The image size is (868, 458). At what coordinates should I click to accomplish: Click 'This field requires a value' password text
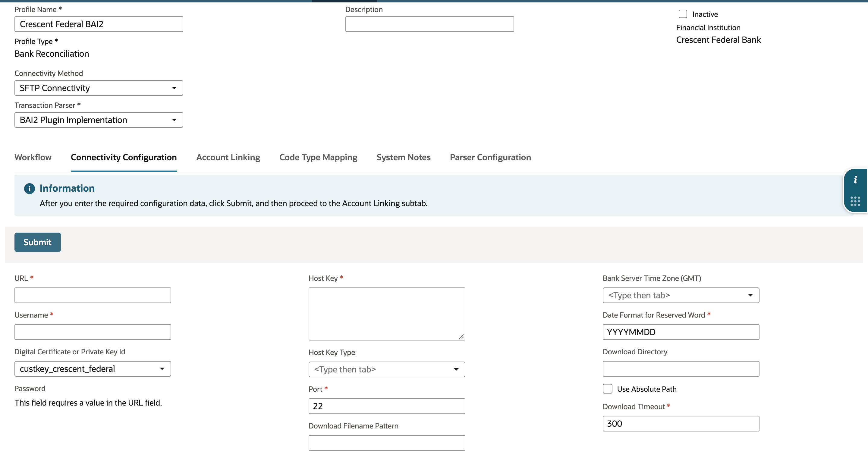tap(88, 403)
